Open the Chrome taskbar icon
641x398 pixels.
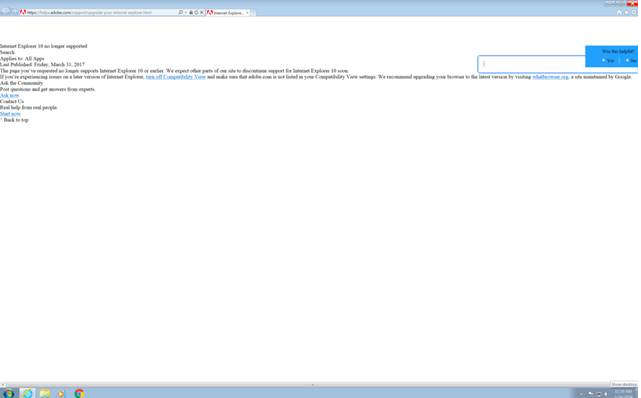point(79,393)
